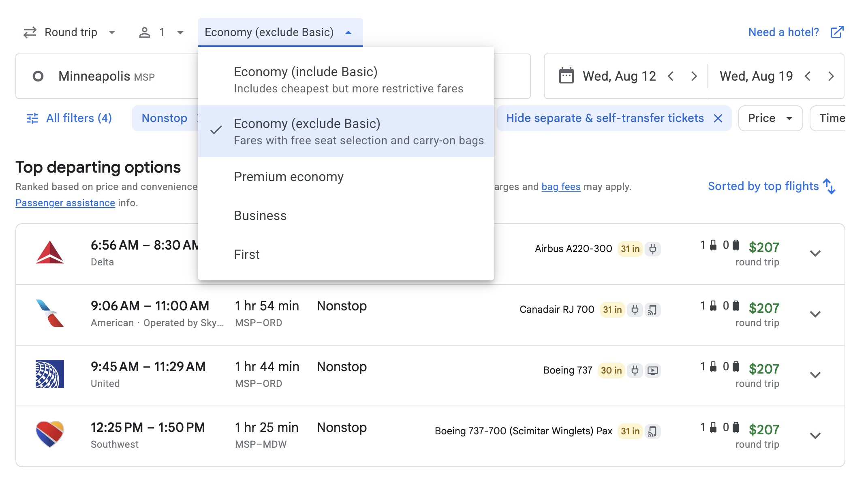This screenshot has height=487, width=868.
Task: Change sorting via Sorted by top flights
Action: click(771, 186)
